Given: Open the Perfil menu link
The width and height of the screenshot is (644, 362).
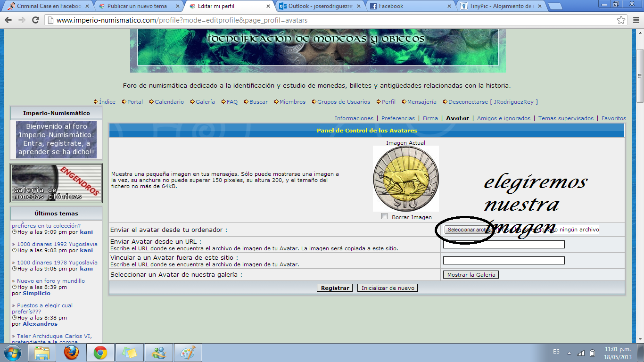Looking at the screenshot, I should 388,102.
